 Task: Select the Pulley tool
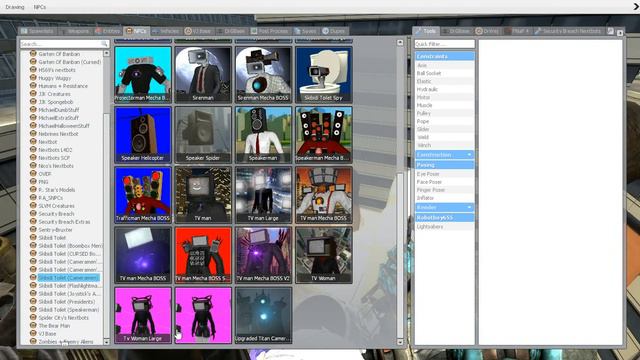(444, 113)
